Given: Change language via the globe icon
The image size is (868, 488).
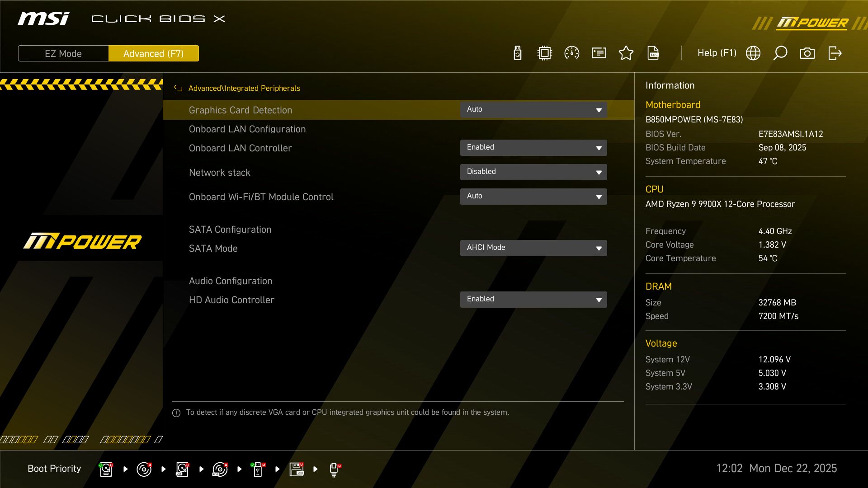Looking at the screenshot, I should [753, 53].
